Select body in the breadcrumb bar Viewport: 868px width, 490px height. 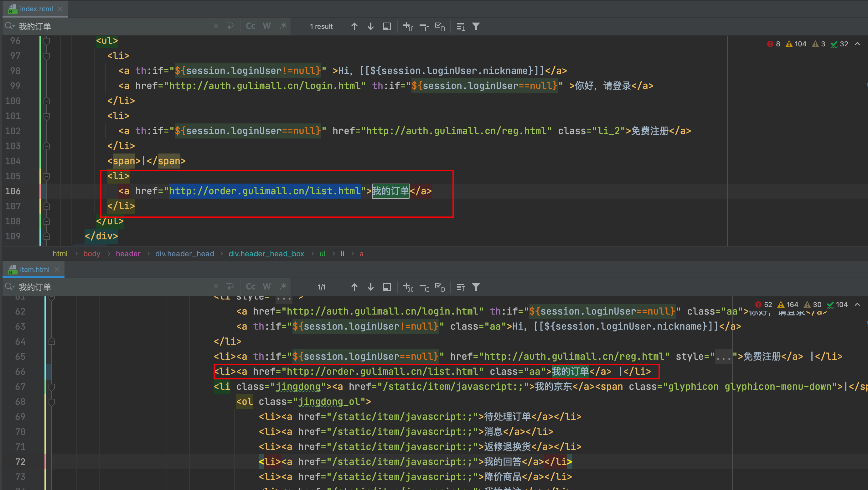pos(92,253)
